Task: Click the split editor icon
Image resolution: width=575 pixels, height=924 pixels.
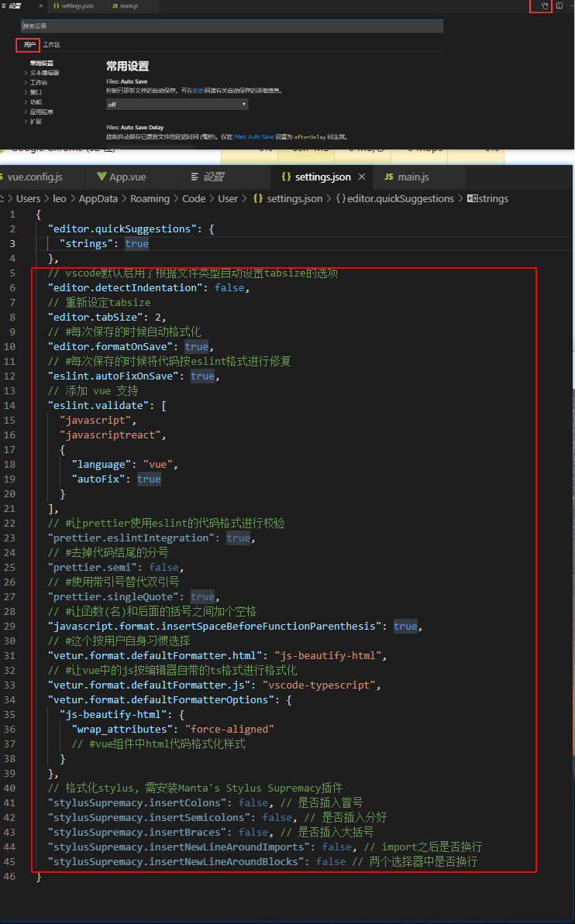Action: [560, 6]
